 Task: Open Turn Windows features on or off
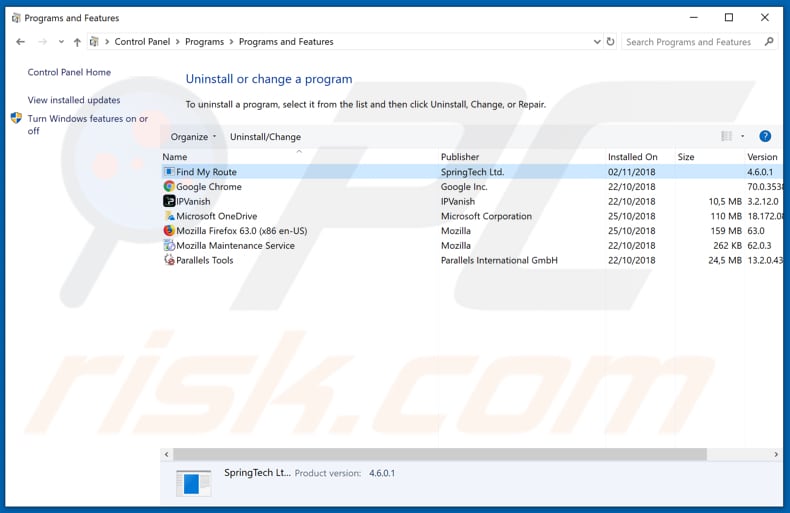coord(88,124)
